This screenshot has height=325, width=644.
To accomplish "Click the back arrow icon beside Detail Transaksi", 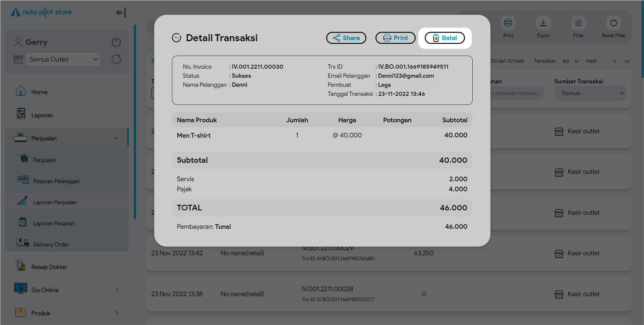I will click(176, 38).
